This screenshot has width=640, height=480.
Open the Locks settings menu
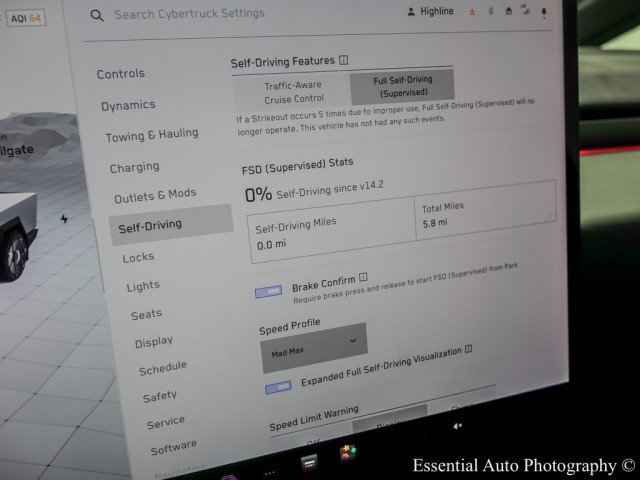pos(138,258)
